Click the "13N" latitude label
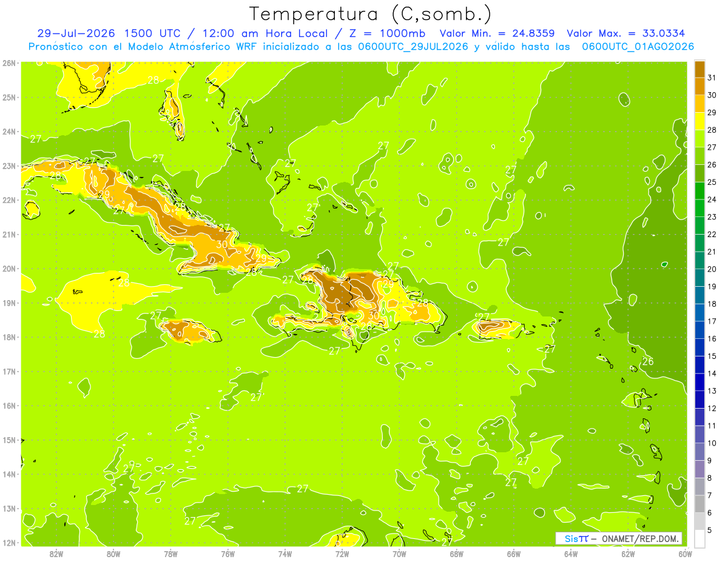 pos(9,508)
